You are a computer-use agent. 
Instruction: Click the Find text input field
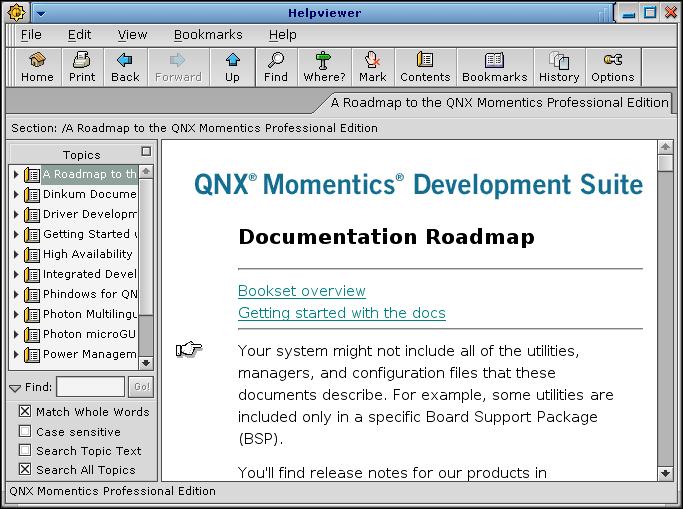(90, 387)
